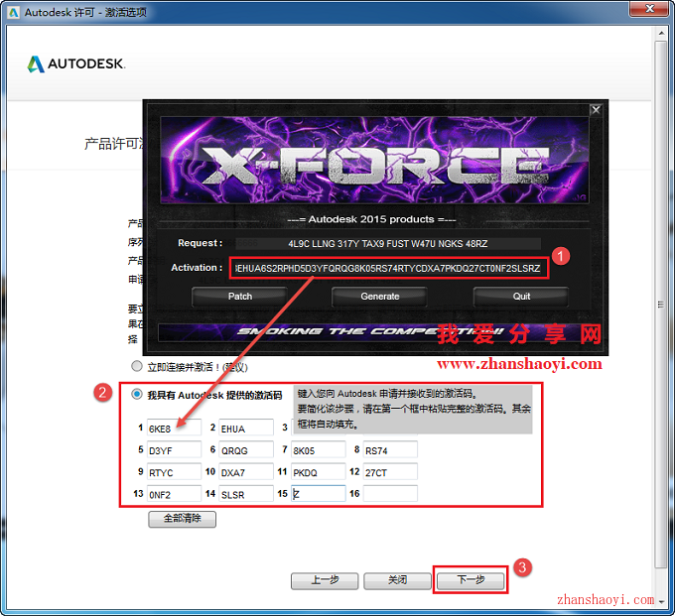The image size is (675, 616).
Task: Click the 'Autodesk 2015 products' heading text
Action: pos(371,219)
